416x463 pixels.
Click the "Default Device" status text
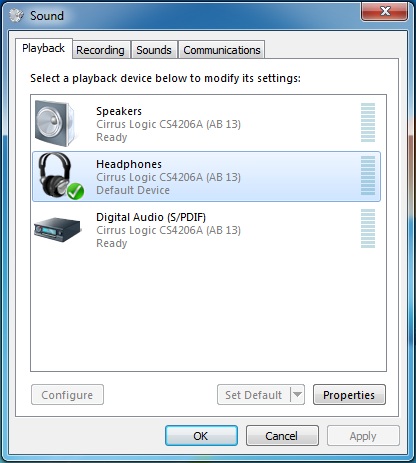pos(133,190)
